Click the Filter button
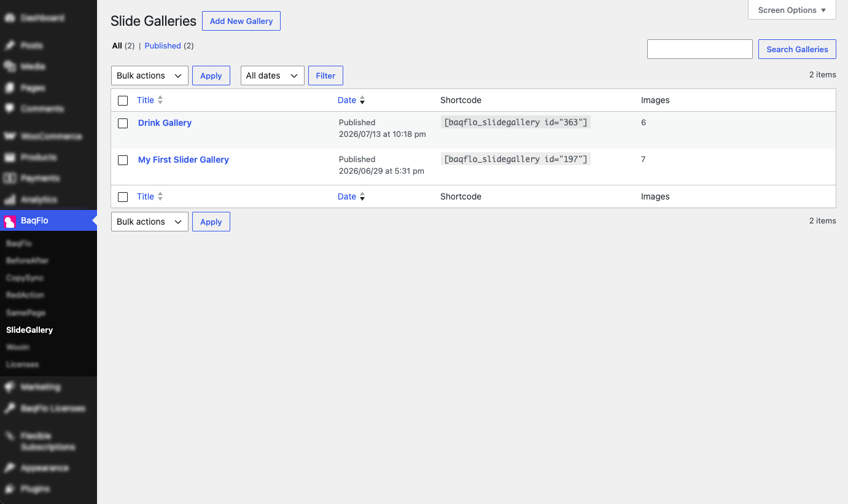This screenshot has height=504, width=848. pyautogui.click(x=325, y=76)
